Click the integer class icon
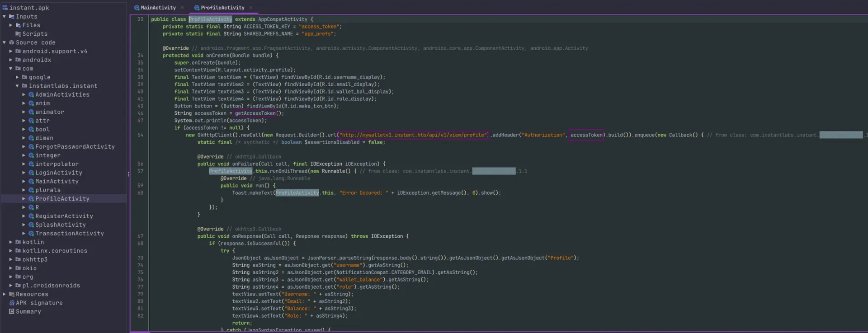This screenshot has width=868, height=333. pyautogui.click(x=31, y=155)
